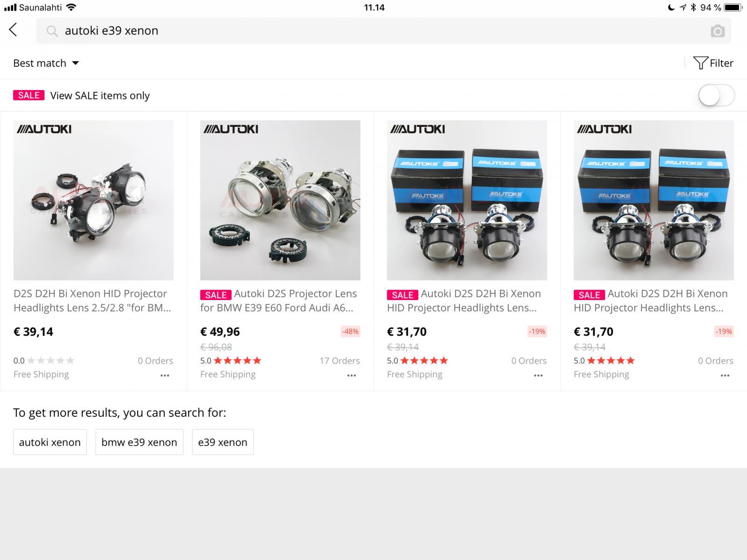Enable View SALE items only switch
Image resolution: width=747 pixels, height=560 pixels.
coord(717,95)
